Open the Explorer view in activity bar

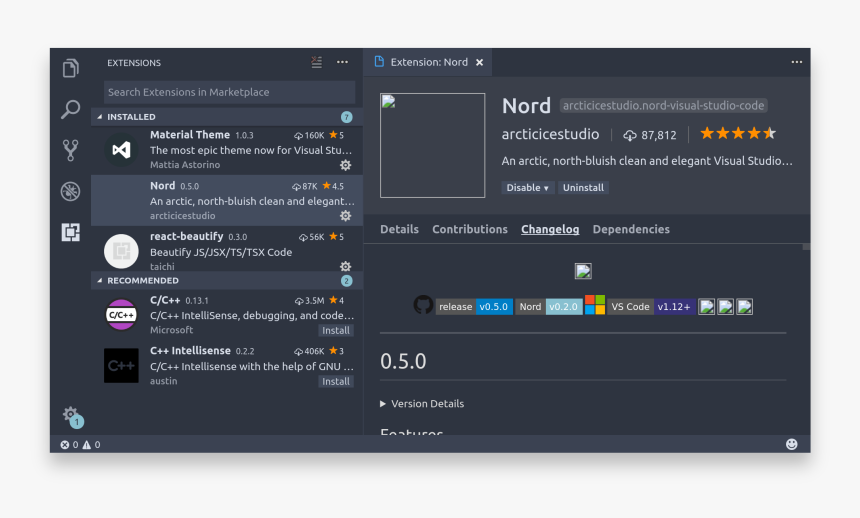70,68
